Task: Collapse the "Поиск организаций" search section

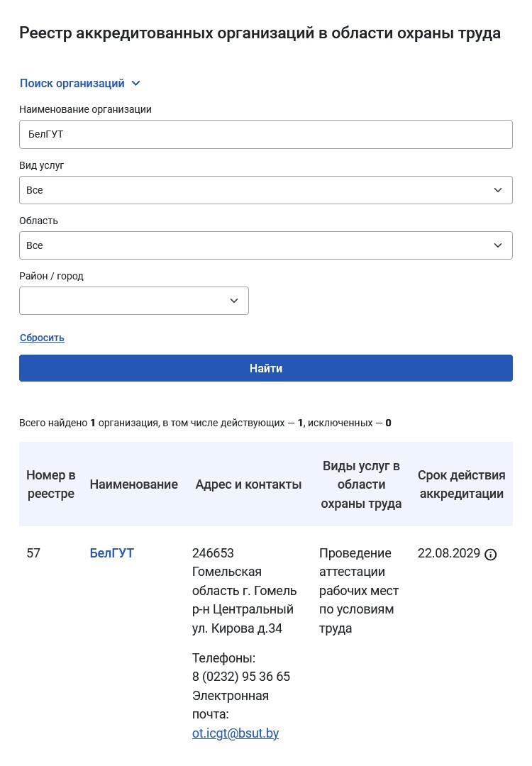Action: [80, 84]
